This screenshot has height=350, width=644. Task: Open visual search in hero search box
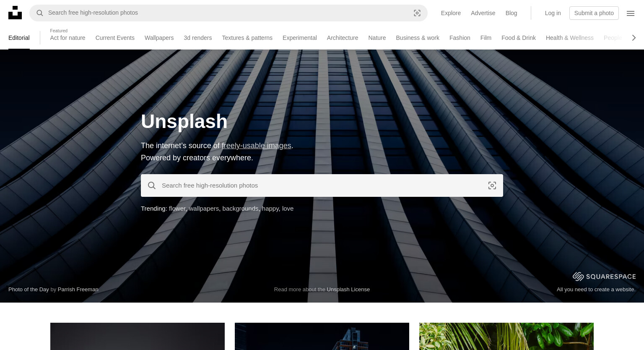492,185
